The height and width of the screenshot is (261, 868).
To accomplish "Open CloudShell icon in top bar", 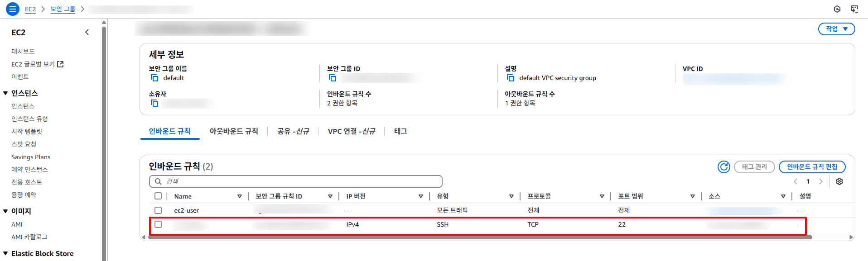I will pyautogui.click(x=854, y=9).
